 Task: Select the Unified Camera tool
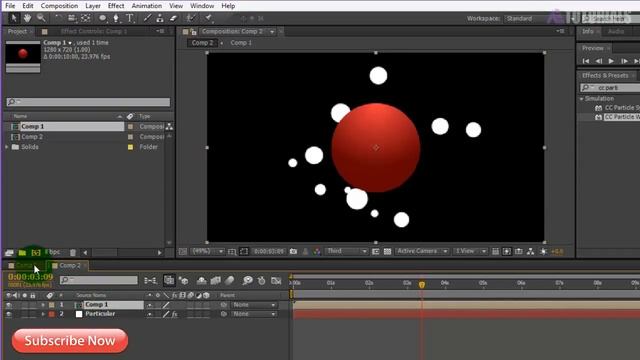click(72, 18)
